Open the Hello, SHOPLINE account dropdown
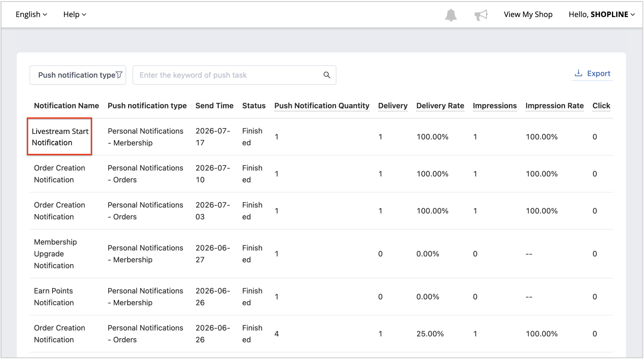This screenshot has height=359, width=644. 602,14
